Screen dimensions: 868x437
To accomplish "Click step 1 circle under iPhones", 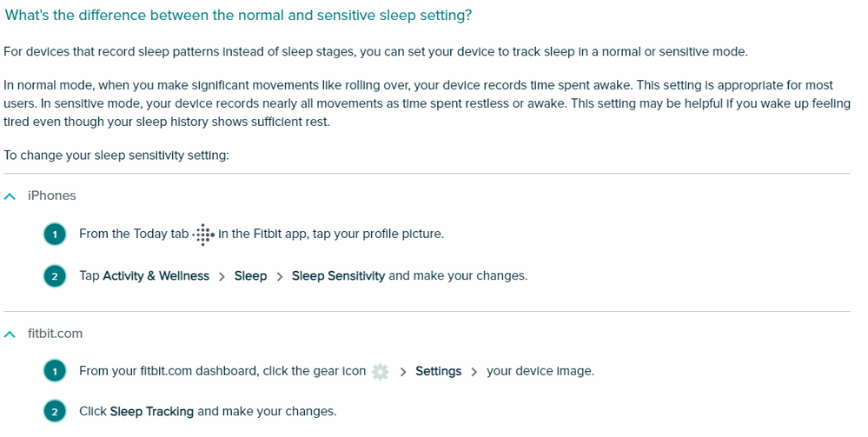I will (x=55, y=234).
